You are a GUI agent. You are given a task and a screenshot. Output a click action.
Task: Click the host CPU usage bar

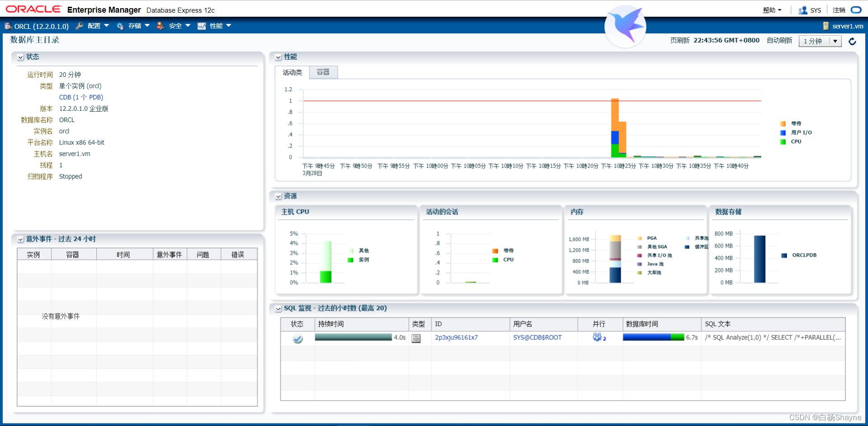pyautogui.click(x=325, y=262)
